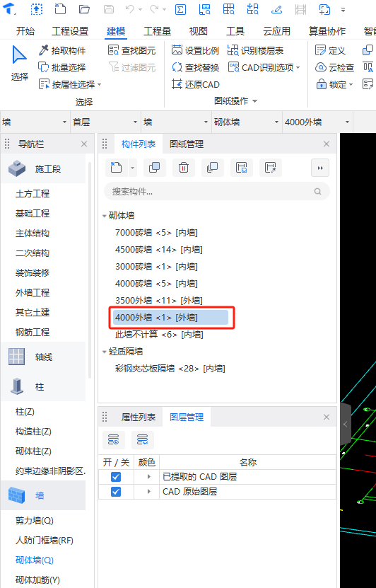
Task: Open the CAD识别选项 dropdown
Action: point(298,68)
